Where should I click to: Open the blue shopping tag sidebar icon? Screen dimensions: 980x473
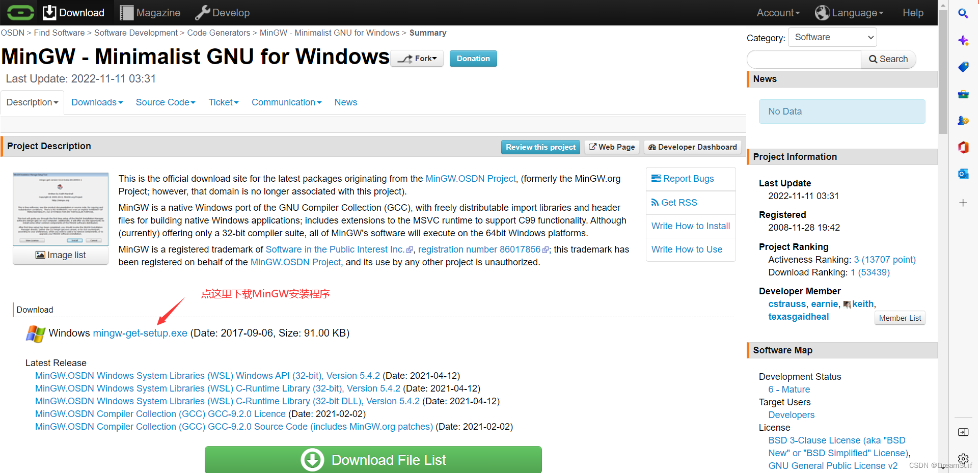click(963, 67)
